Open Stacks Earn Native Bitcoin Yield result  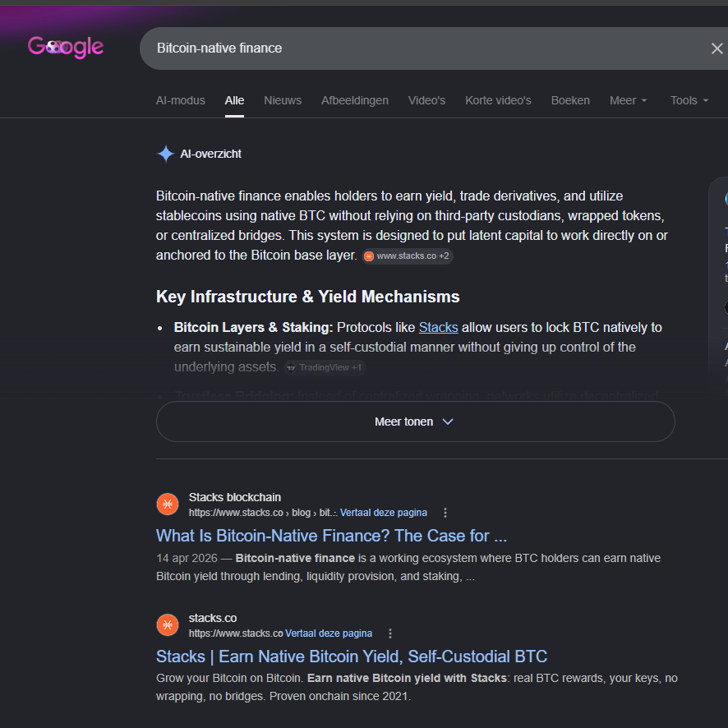[352, 657]
